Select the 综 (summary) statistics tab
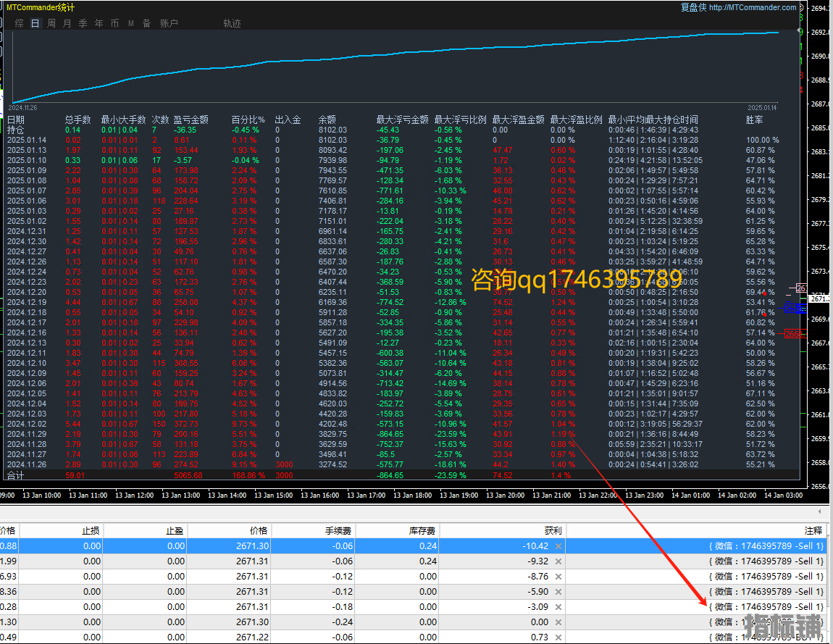The image size is (833, 644). (20, 23)
